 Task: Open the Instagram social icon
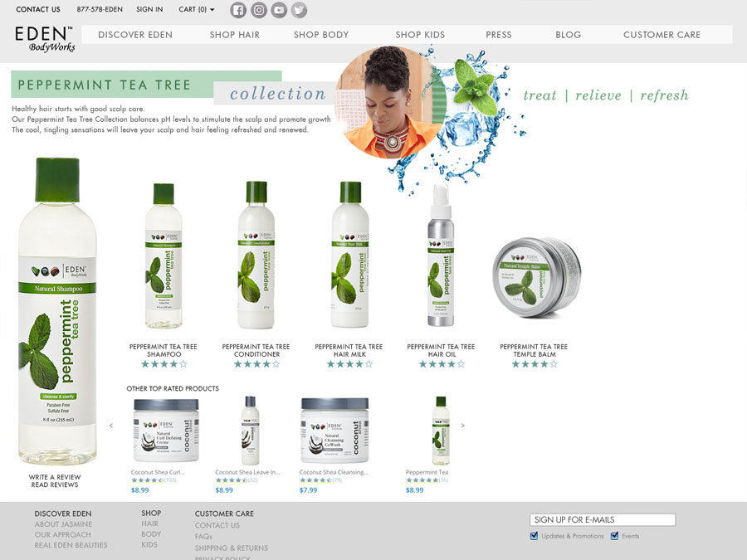coord(259,10)
